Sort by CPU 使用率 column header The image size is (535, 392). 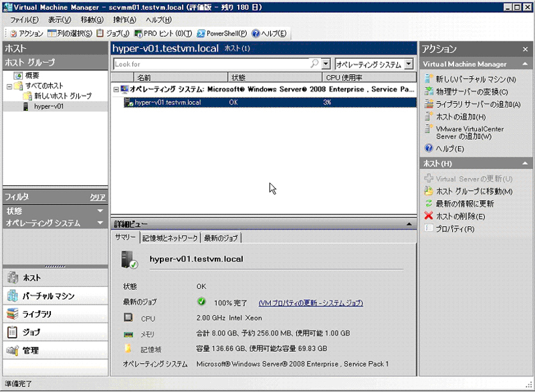(369, 78)
